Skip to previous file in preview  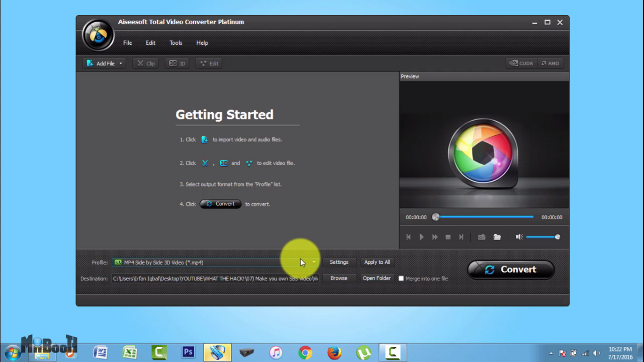[x=408, y=237]
